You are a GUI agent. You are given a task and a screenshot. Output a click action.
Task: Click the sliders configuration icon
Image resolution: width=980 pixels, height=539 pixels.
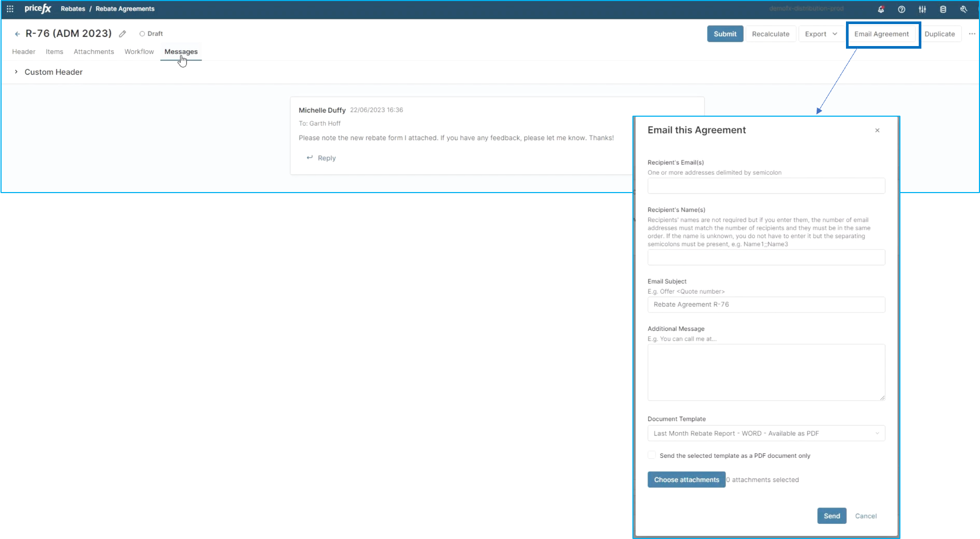922,9
